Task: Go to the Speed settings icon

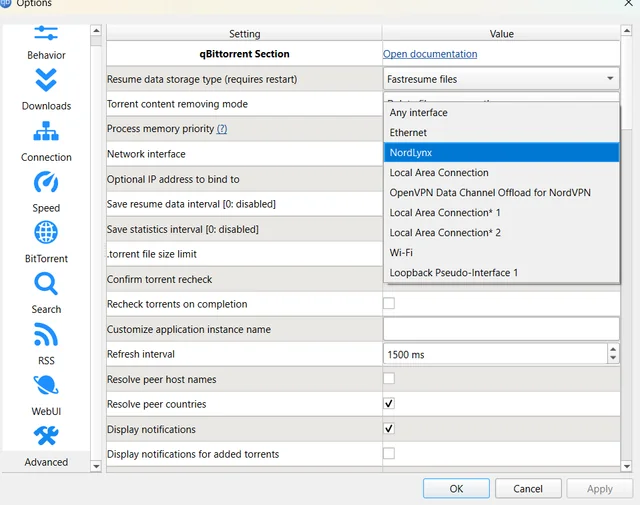Action: [46, 183]
